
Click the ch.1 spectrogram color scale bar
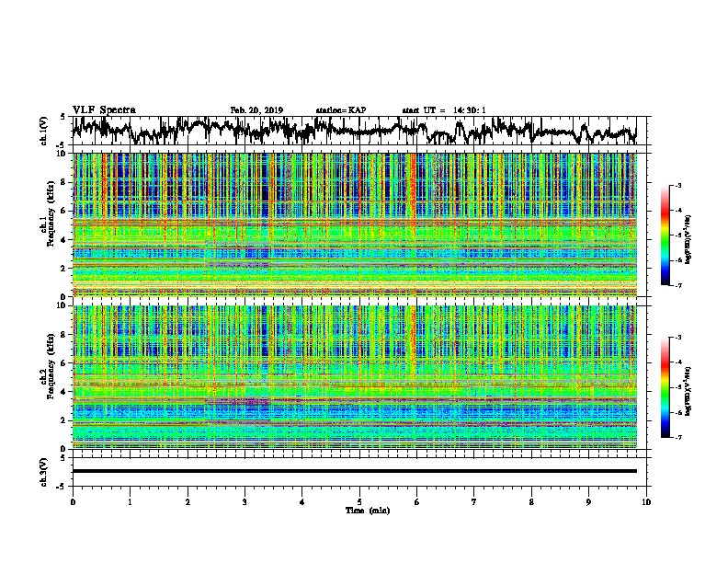665,236
